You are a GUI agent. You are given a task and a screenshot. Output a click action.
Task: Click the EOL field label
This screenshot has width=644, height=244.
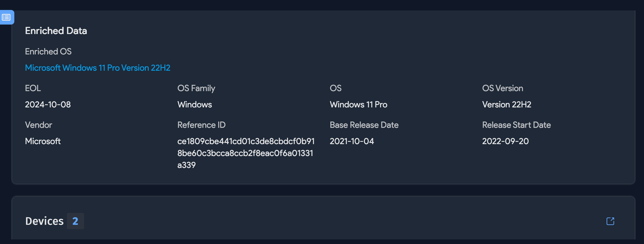pyautogui.click(x=33, y=88)
